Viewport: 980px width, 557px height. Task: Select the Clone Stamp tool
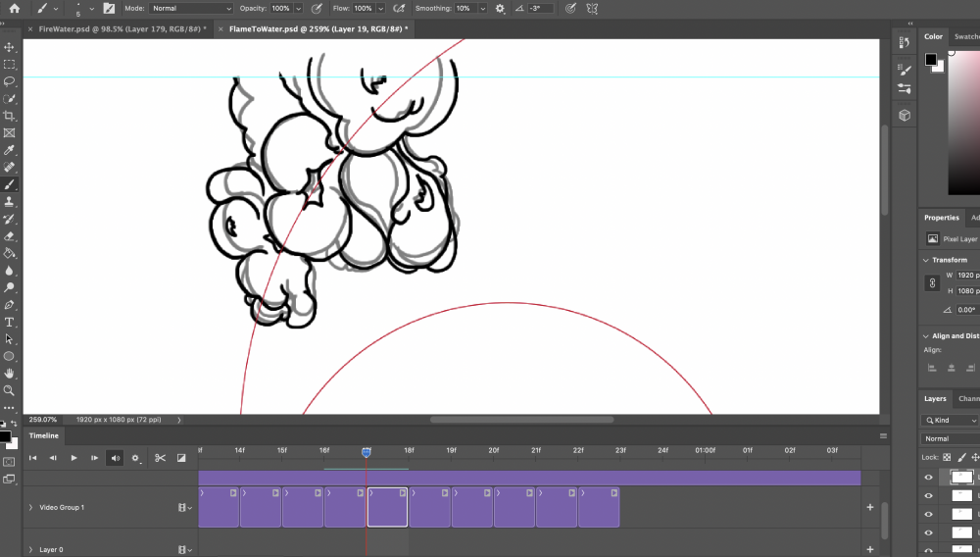tap(10, 201)
